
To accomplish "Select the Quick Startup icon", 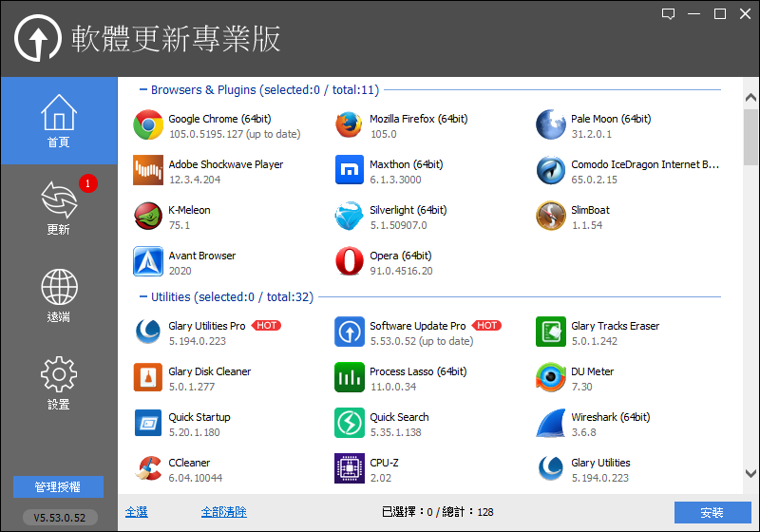I will [x=148, y=423].
